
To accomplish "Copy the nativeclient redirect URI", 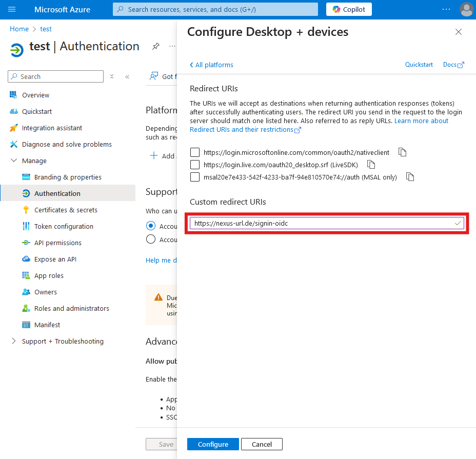I will pyautogui.click(x=403, y=152).
